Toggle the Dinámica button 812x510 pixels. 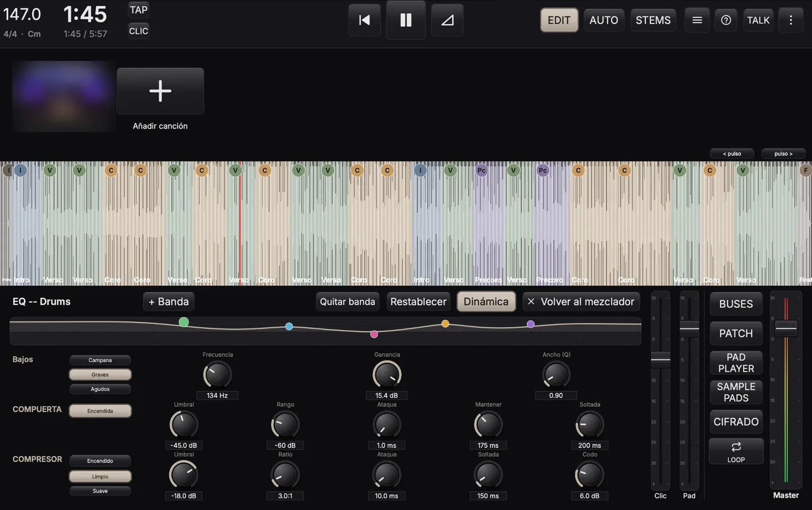click(x=486, y=302)
